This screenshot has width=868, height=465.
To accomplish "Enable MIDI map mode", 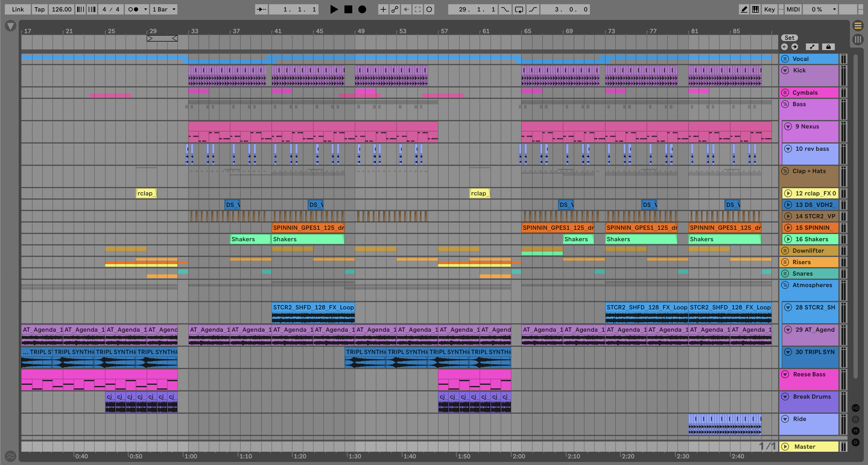I will [x=793, y=9].
